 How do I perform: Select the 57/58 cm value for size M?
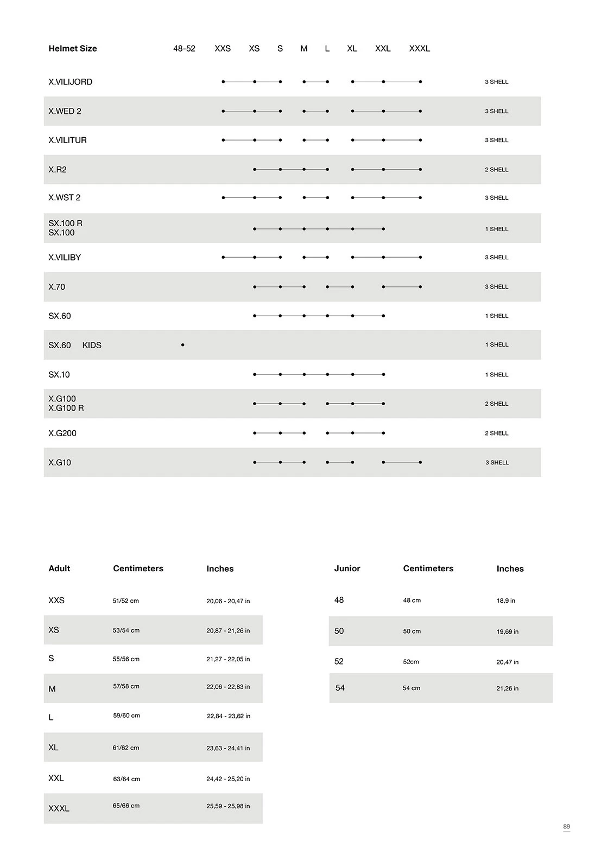(126, 686)
